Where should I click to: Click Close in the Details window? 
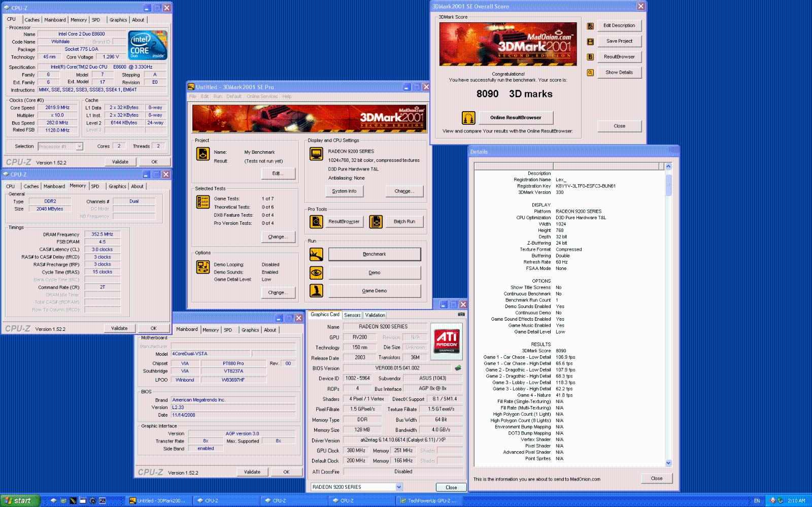657,479
